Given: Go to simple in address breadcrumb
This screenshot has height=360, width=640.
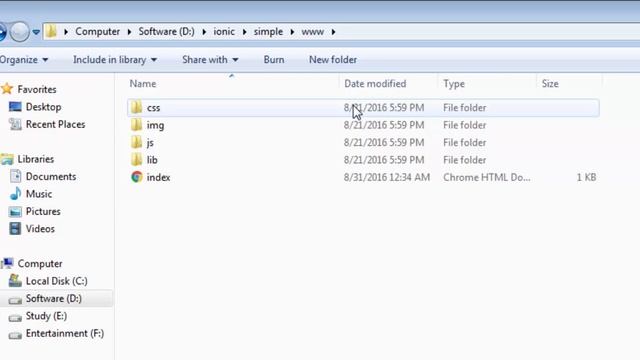Looking at the screenshot, I should tap(268, 31).
